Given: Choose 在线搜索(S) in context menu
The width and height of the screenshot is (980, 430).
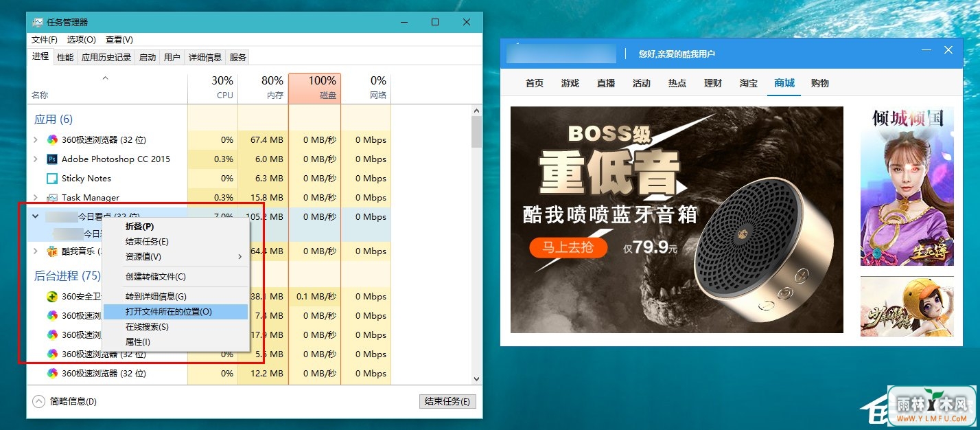Looking at the screenshot, I should (176, 326).
